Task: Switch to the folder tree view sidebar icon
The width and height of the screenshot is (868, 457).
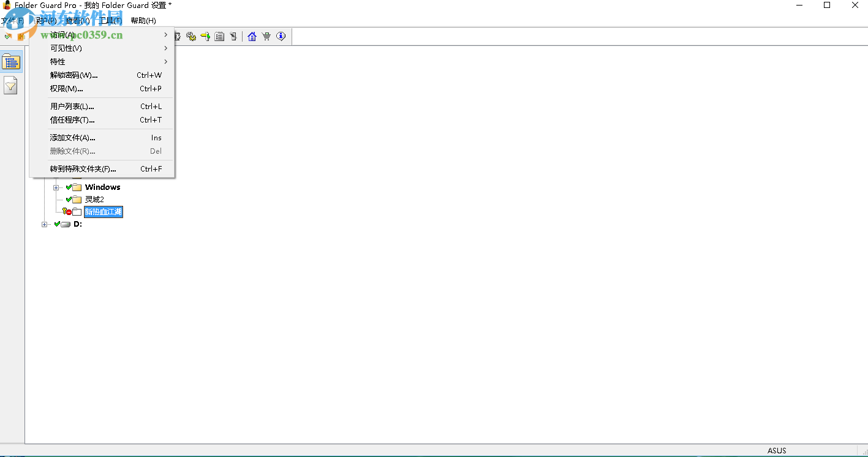Action: (x=11, y=62)
